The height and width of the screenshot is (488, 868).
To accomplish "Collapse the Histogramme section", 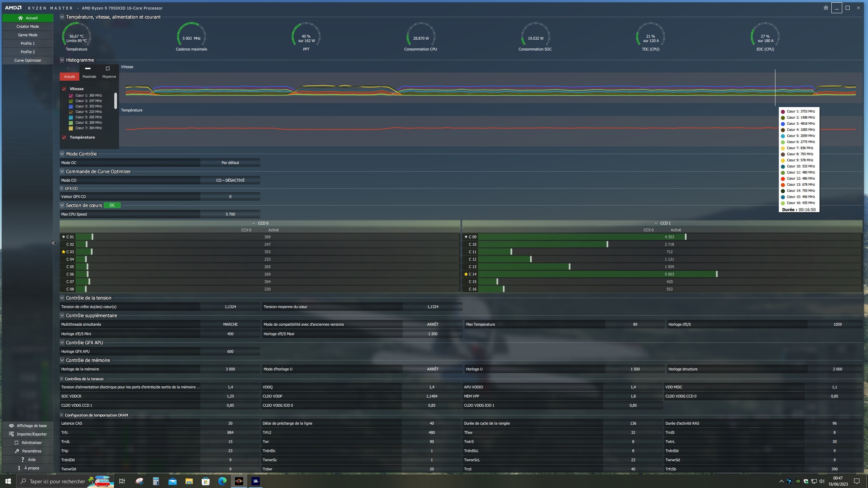I will [x=62, y=60].
